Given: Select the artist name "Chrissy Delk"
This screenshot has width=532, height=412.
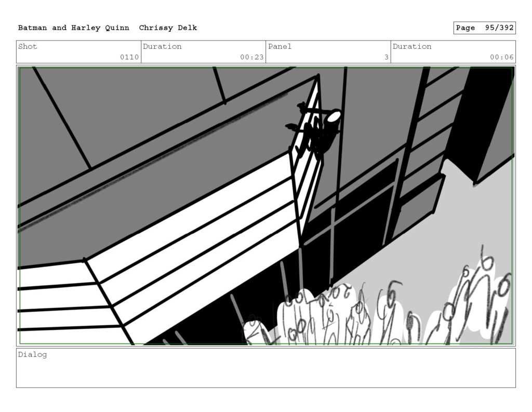Looking at the screenshot, I should (x=168, y=28).
